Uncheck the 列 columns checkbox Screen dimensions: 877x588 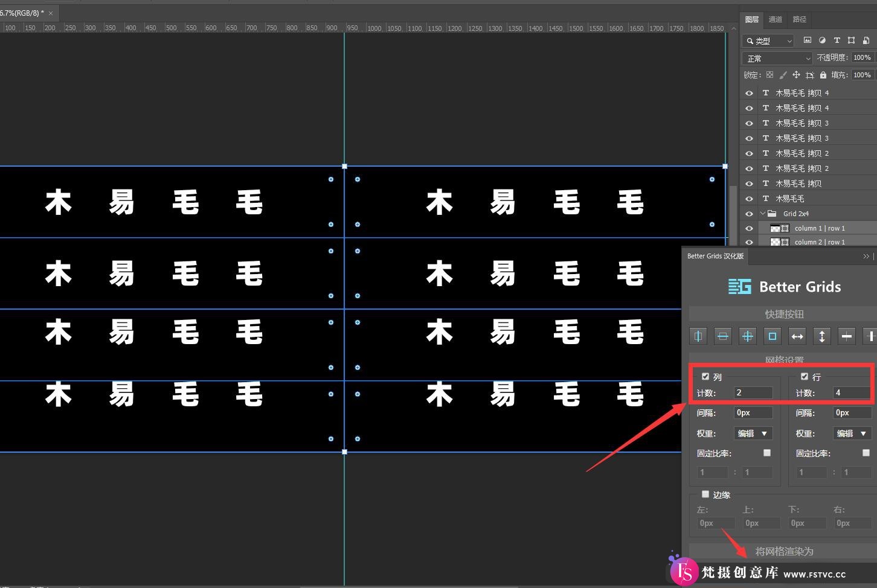(x=705, y=376)
